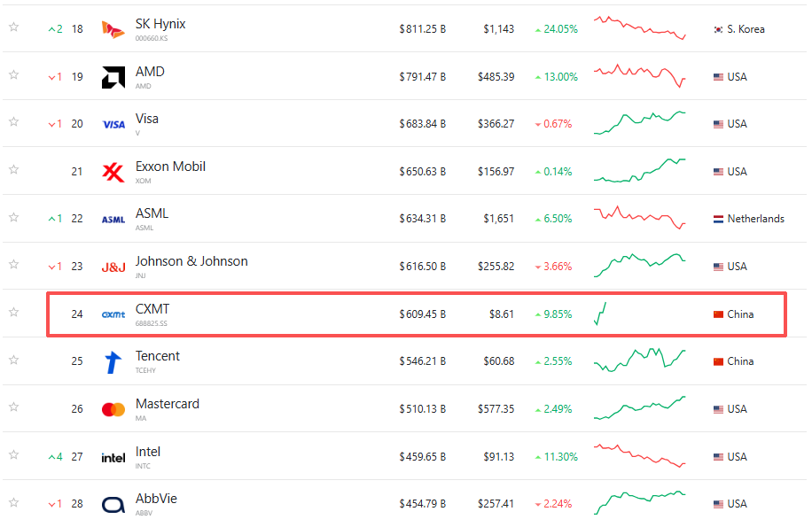Toggle the star next to Tencent
Image resolution: width=812 pixels, height=527 pixels.
(x=14, y=360)
